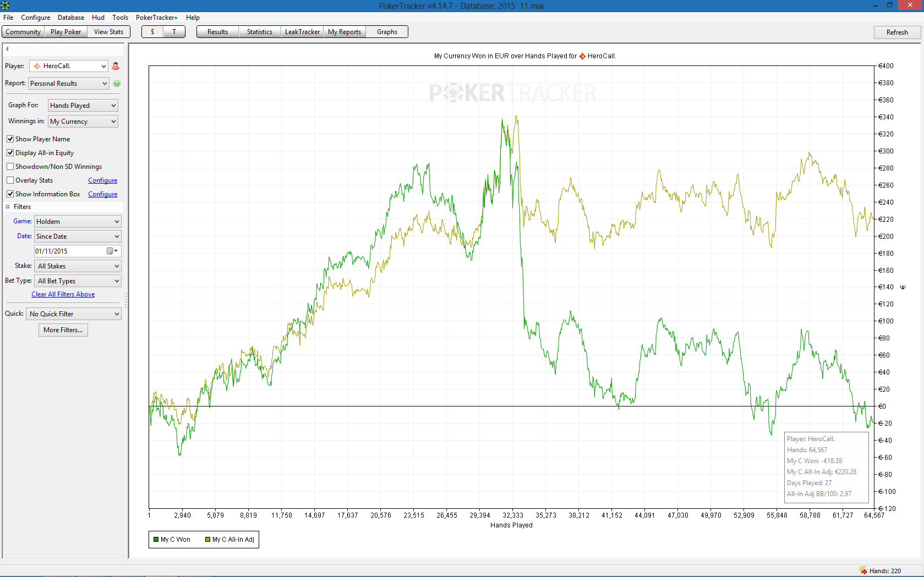Viewport: 924px width, 577px height.
Task: Open the Database menu
Action: tap(71, 18)
